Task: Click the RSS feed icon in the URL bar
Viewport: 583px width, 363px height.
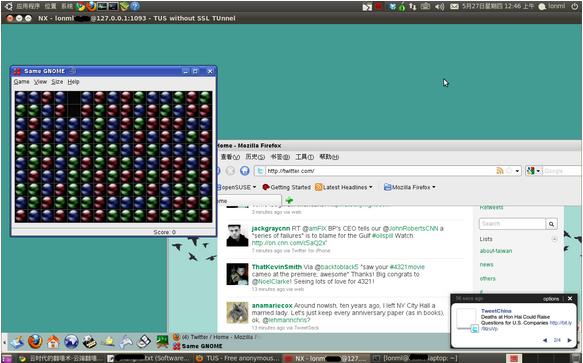Action: (500, 171)
